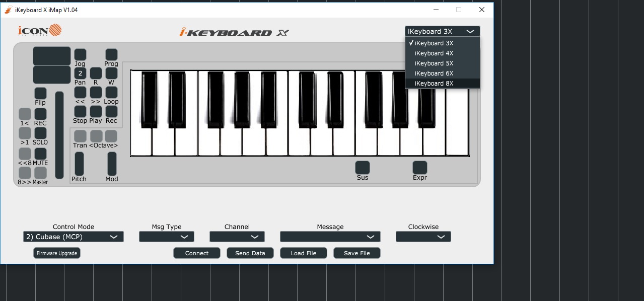Select the Play transport button
The width and height of the screenshot is (644, 301).
click(96, 111)
